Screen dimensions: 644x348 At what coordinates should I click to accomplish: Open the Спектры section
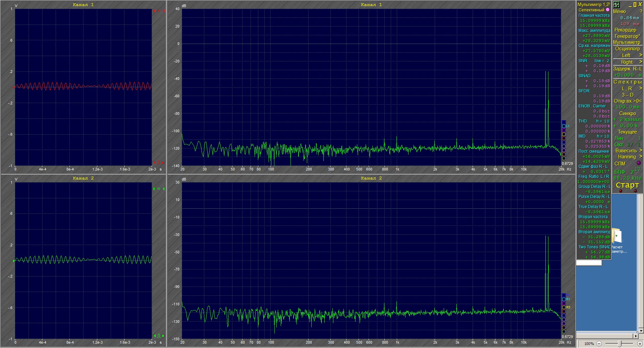tap(628, 82)
